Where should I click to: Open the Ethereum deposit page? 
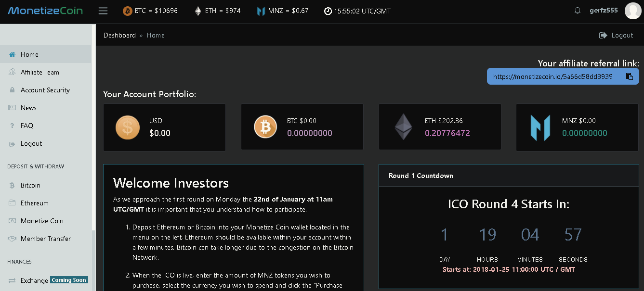click(45, 203)
